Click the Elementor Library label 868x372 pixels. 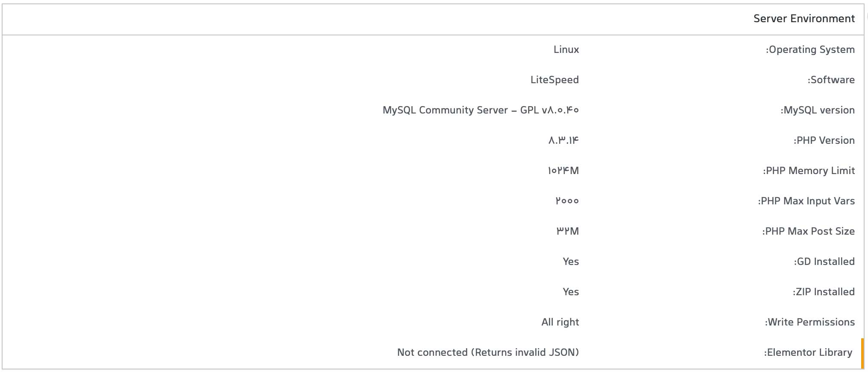tap(808, 353)
